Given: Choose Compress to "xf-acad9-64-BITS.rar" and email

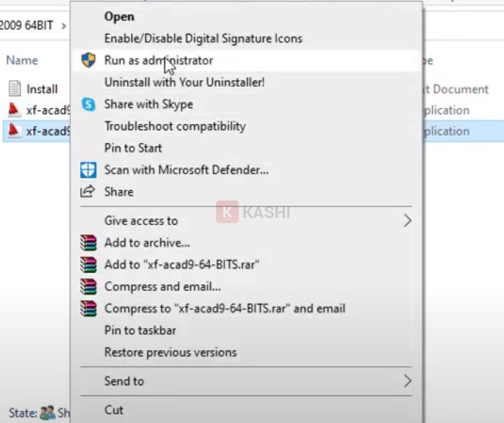Looking at the screenshot, I should pos(225,308).
